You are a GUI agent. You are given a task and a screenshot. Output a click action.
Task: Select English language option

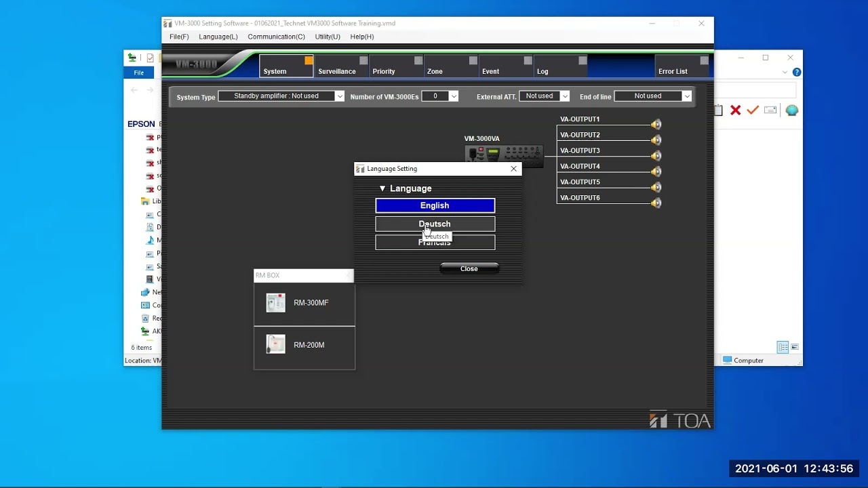click(435, 205)
